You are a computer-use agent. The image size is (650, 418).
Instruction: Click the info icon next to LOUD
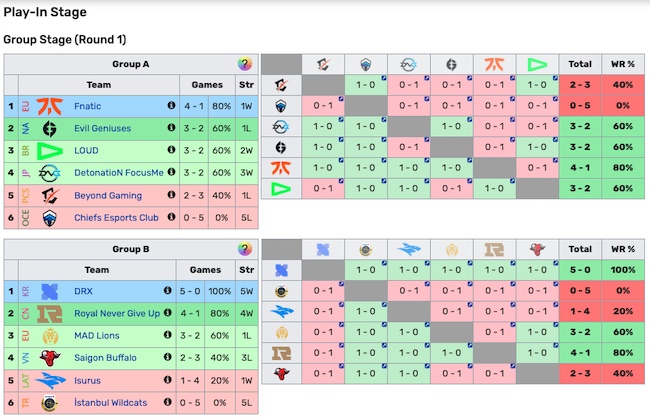tap(170, 150)
